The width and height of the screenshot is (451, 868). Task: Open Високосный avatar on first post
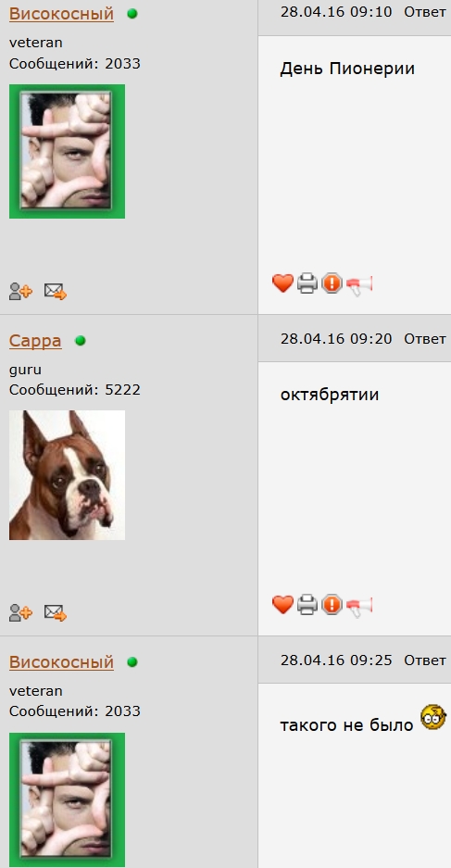[67, 151]
